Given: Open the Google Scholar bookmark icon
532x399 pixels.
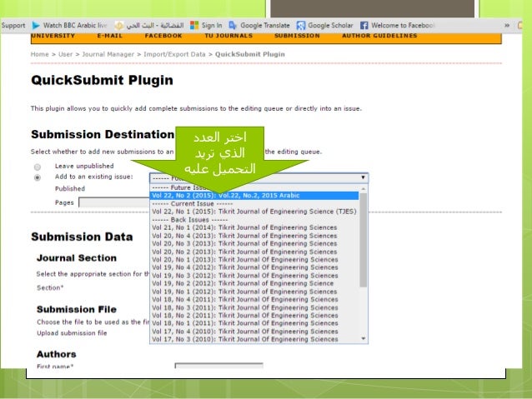Looking at the screenshot, I should (301, 26).
